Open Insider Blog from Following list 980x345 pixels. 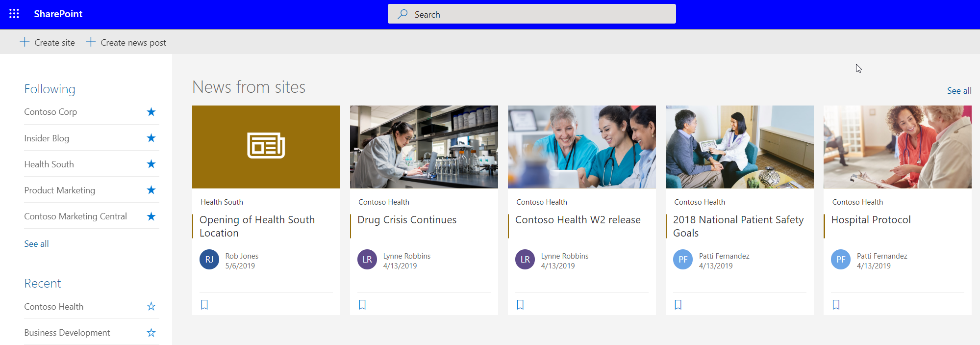pyautogui.click(x=47, y=138)
